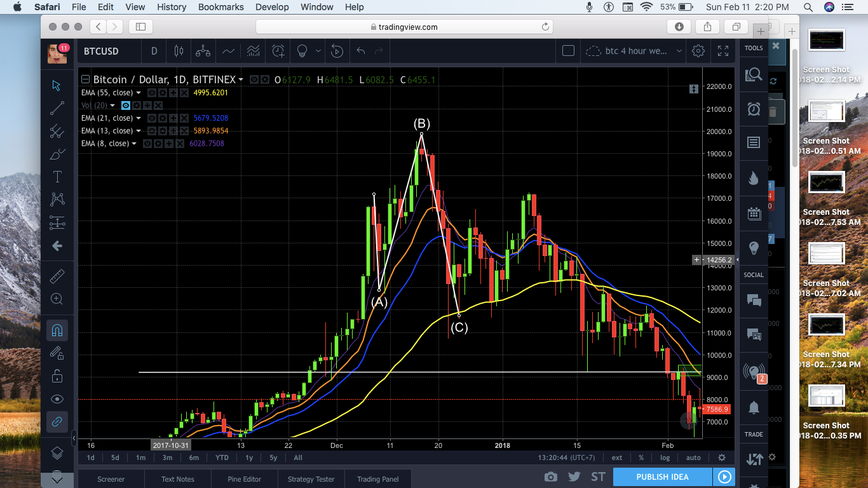Expand Bitcoin / Dollar title dropdown arrow
The height and width of the screenshot is (488, 868).
(x=241, y=80)
